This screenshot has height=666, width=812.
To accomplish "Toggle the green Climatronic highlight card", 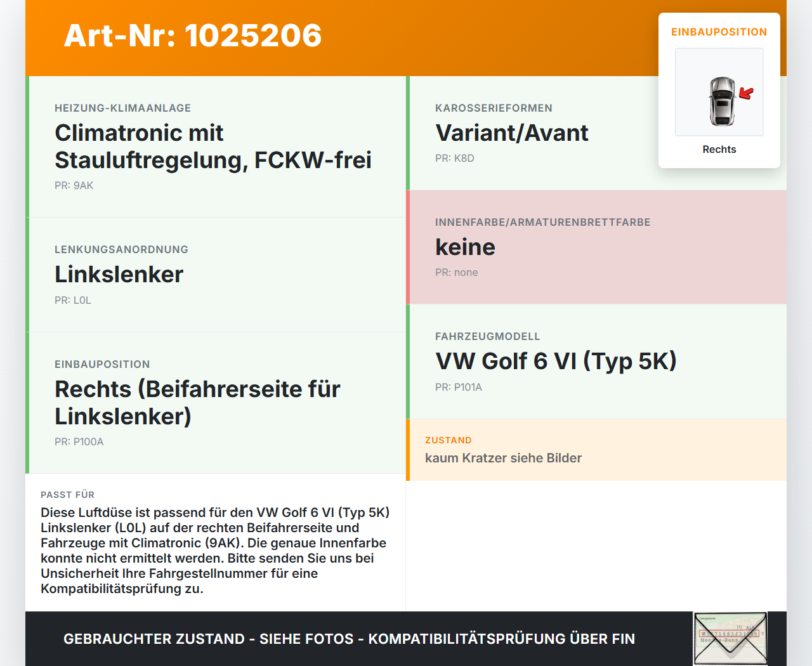I will (216, 146).
